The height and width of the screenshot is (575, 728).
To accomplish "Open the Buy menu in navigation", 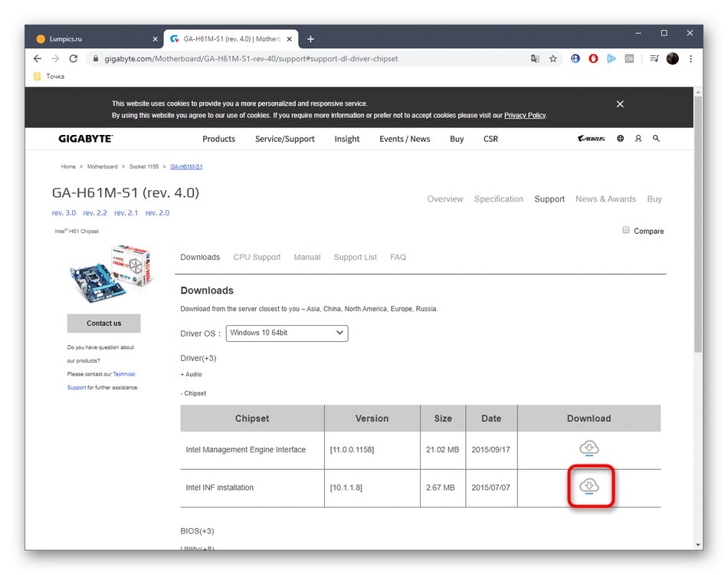I will pos(457,139).
